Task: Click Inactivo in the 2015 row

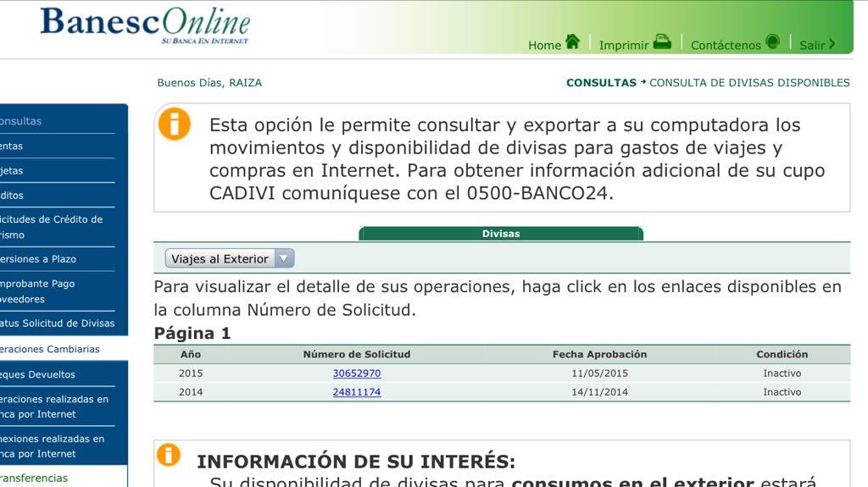Action: click(782, 373)
